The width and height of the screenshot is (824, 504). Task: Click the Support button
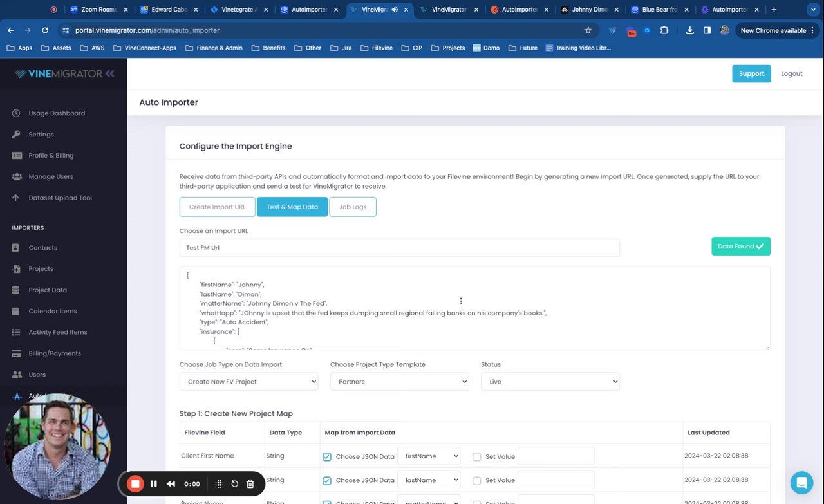751,74
